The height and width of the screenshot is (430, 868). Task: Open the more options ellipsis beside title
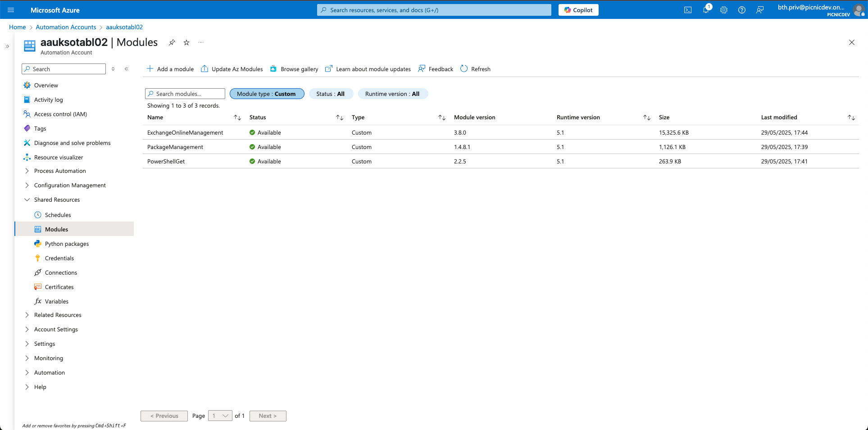coord(201,42)
